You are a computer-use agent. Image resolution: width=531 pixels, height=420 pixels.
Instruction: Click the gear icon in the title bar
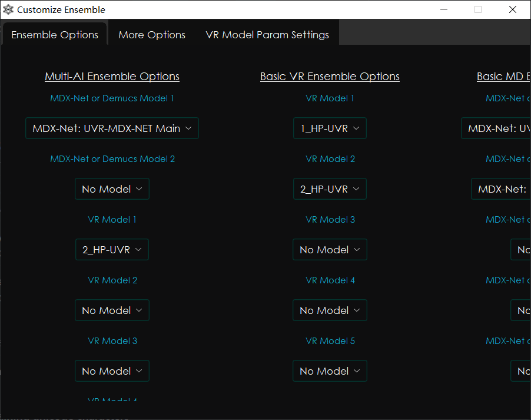pyautogui.click(x=8, y=9)
